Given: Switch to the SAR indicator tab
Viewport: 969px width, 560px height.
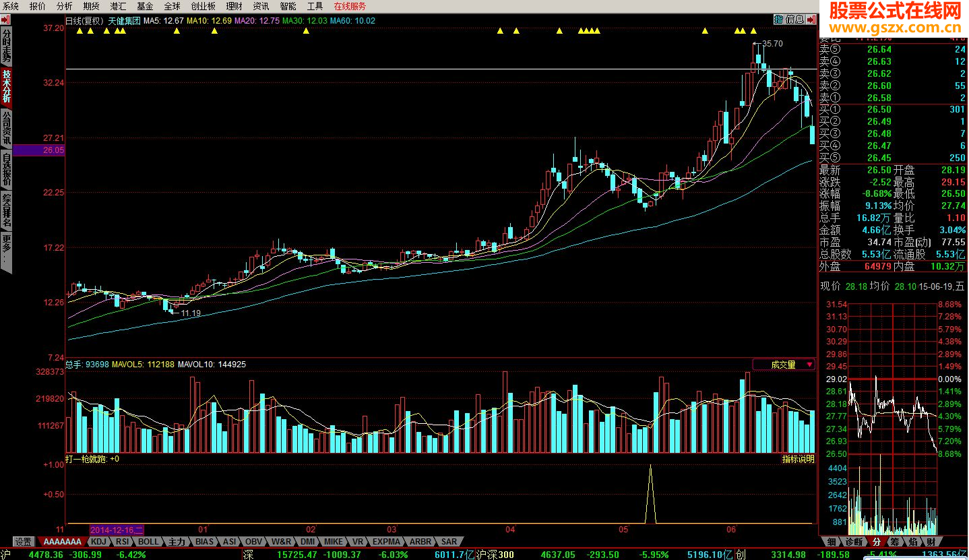Looking at the screenshot, I should pos(449,542).
